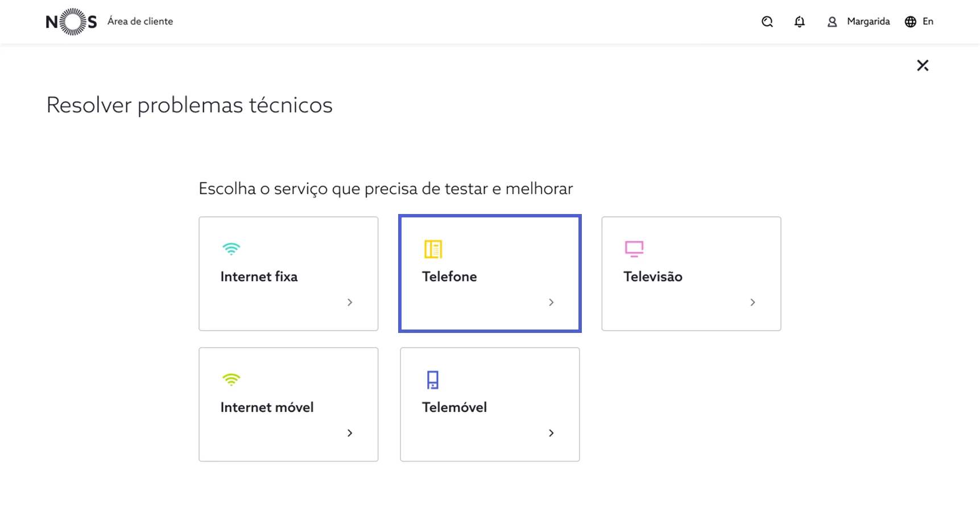Image resolution: width=980 pixels, height=531 pixels.
Task: Expand the Televisão chevron arrow
Action: (x=752, y=302)
